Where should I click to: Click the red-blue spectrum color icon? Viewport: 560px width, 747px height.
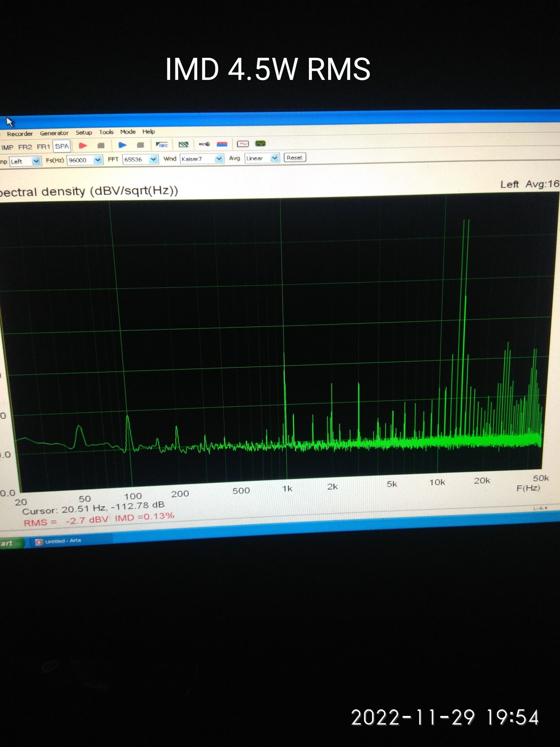222,144
